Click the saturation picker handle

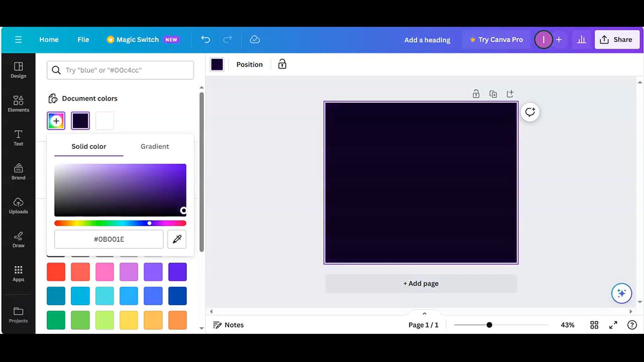pos(183,210)
